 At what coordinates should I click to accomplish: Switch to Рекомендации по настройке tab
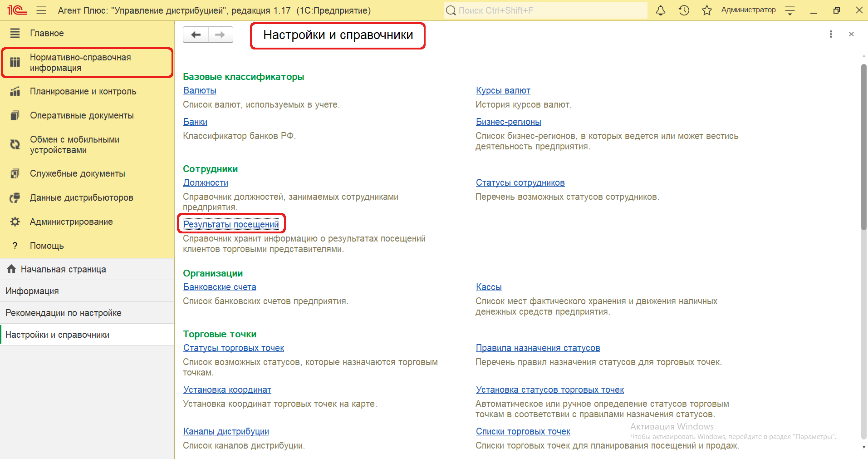coord(87,313)
